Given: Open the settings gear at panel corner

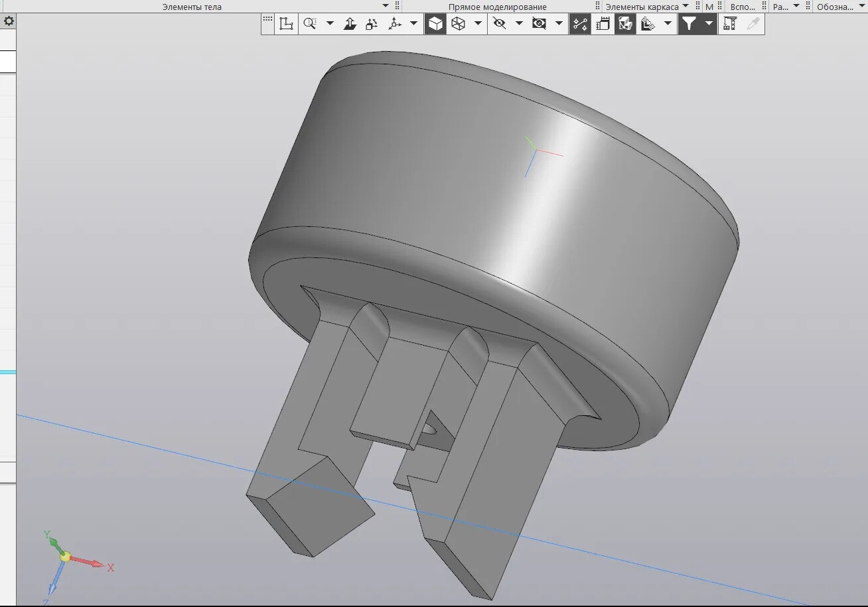Looking at the screenshot, I should [9, 21].
